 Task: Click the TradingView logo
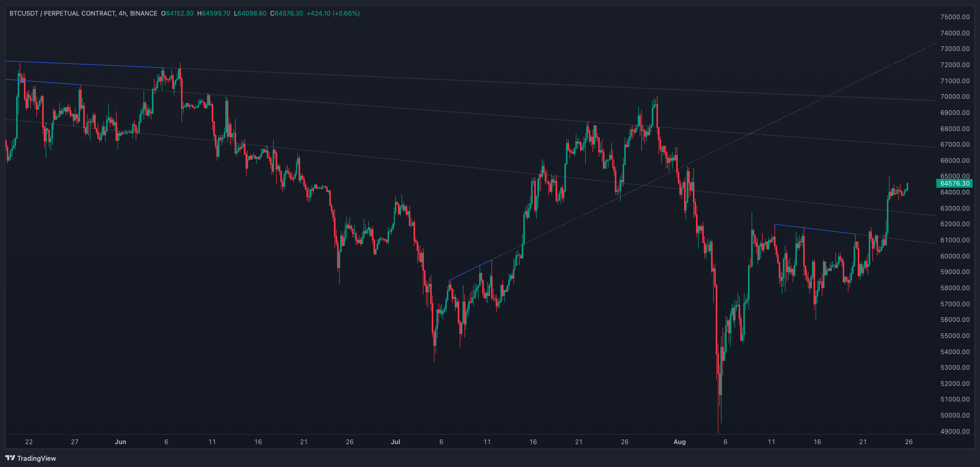coord(31,458)
